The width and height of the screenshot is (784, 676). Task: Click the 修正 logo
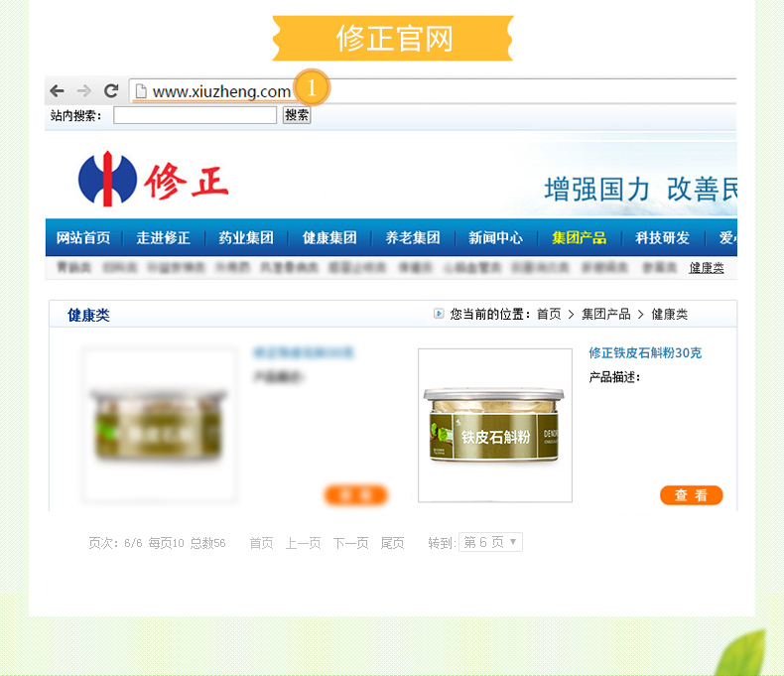pyautogui.click(x=154, y=180)
